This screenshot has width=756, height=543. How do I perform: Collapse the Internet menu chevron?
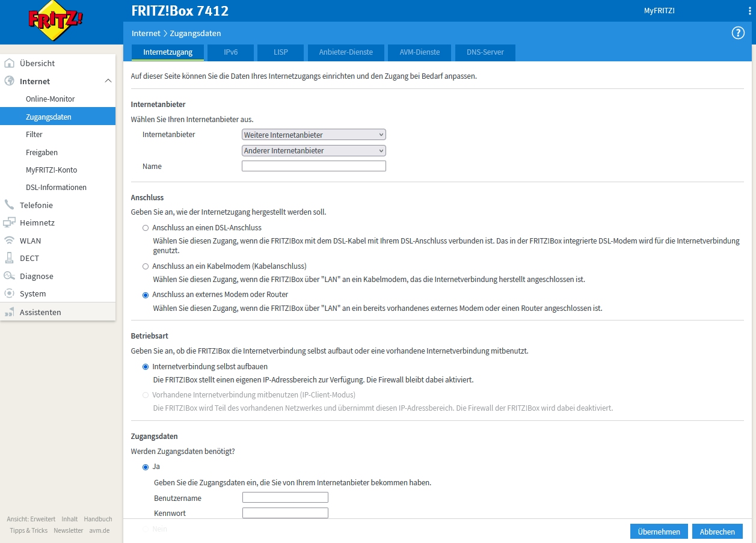point(108,81)
